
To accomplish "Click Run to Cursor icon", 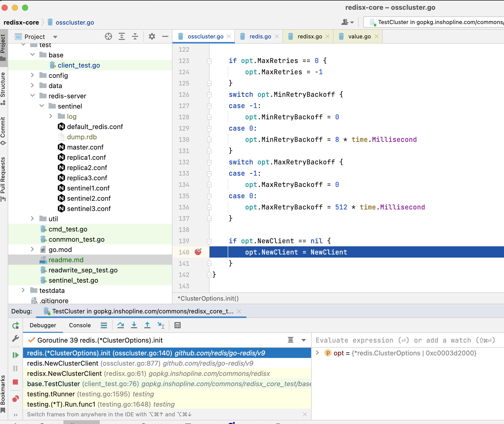I will (161, 325).
